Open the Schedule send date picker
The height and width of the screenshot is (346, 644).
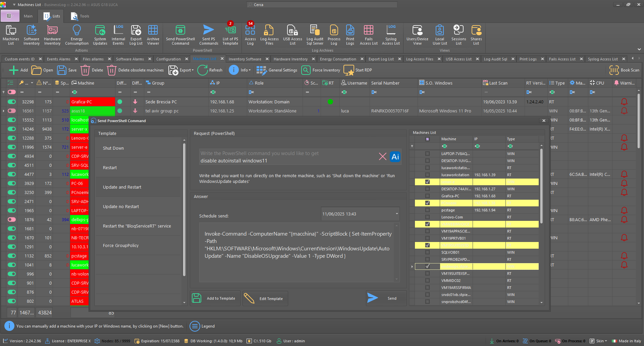pyautogui.click(x=396, y=214)
